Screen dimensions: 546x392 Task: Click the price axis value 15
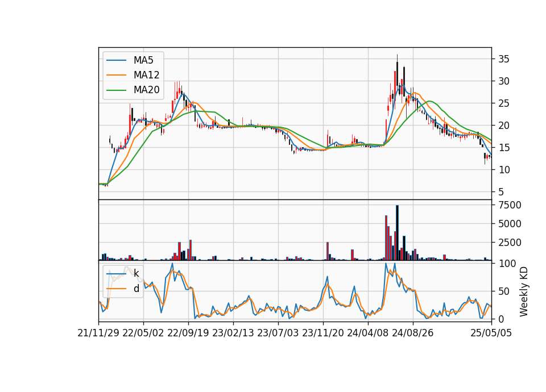pyautogui.click(x=504, y=148)
